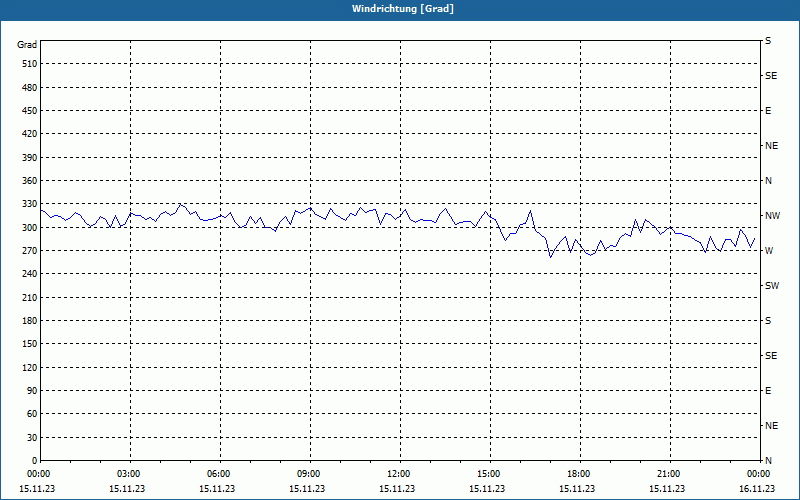The height and width of the screenshot is (500, 800).
Task: Click the "NW" compass direction label
Action: coord(772,216)
